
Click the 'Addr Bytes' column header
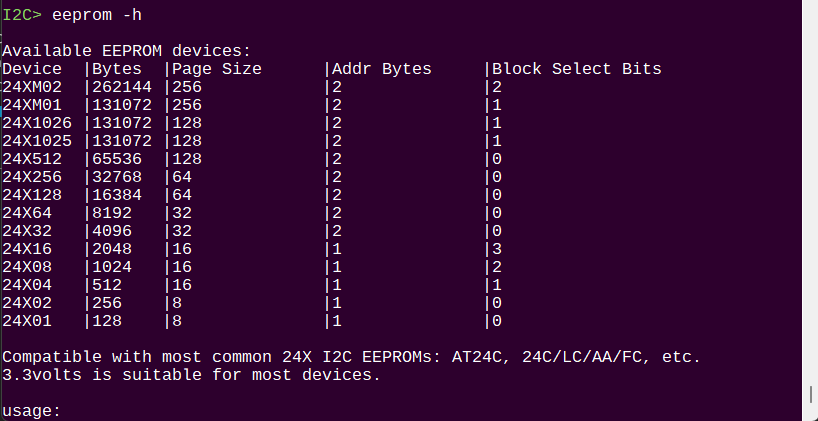coord(382,69)
